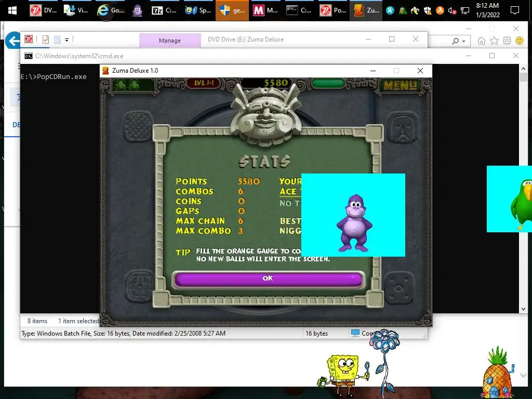Click the smiley feedback icon
The width and height of the screenshot is (532, 399).
520,41
